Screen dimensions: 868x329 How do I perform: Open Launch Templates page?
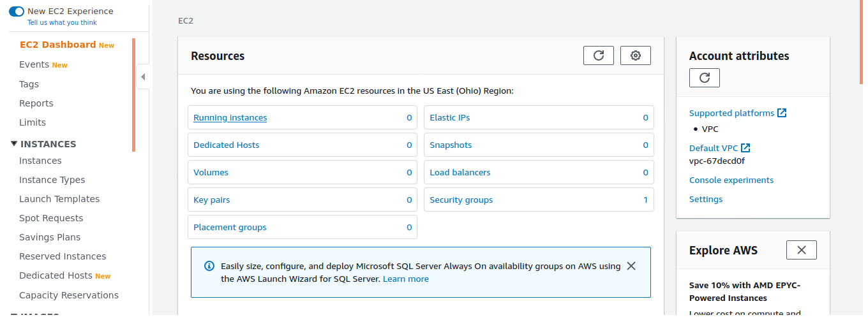pos(59,199)
